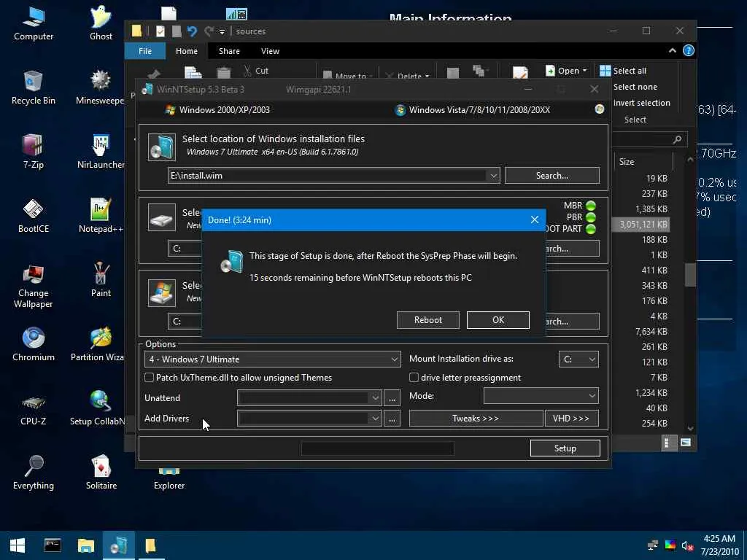Open the Setup CollabNet desktop icon
The width and height of the screenshot is (747, 560).
coord(98,408)
